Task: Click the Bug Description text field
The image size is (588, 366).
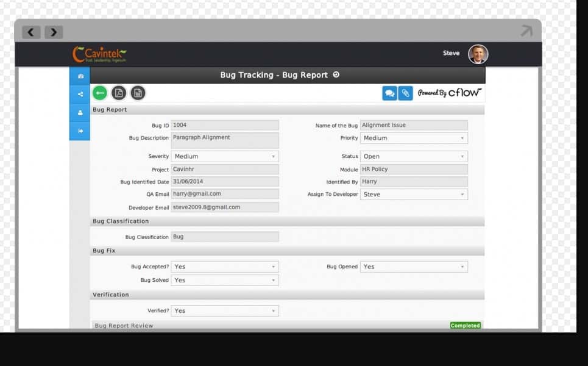Action: click(225, 140)
